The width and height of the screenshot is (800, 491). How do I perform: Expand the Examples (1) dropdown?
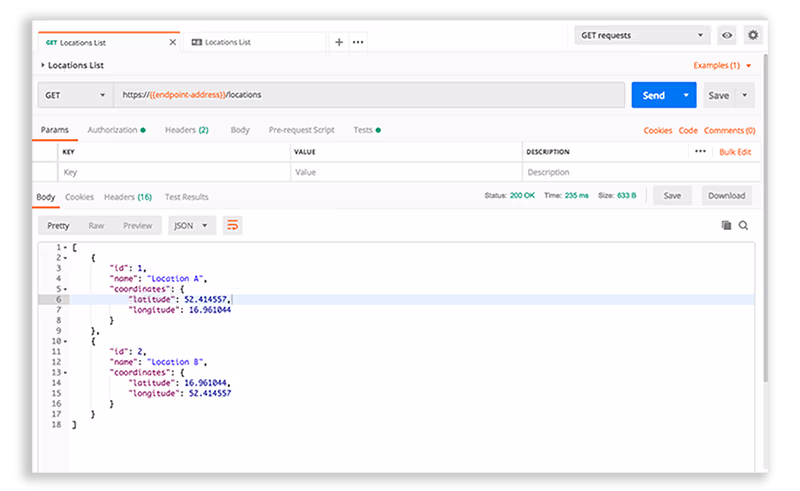point(722,65)
